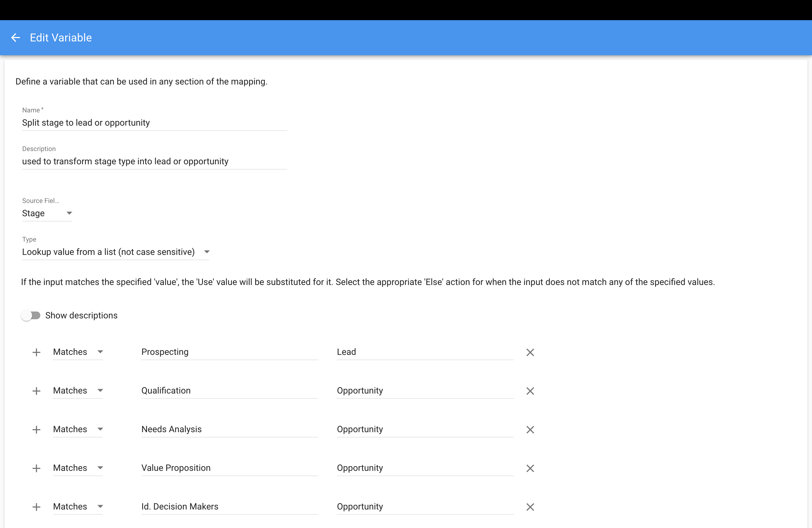
Task: Open Matches dropdown on Needs Analysis row
Action: pos(78,429)
